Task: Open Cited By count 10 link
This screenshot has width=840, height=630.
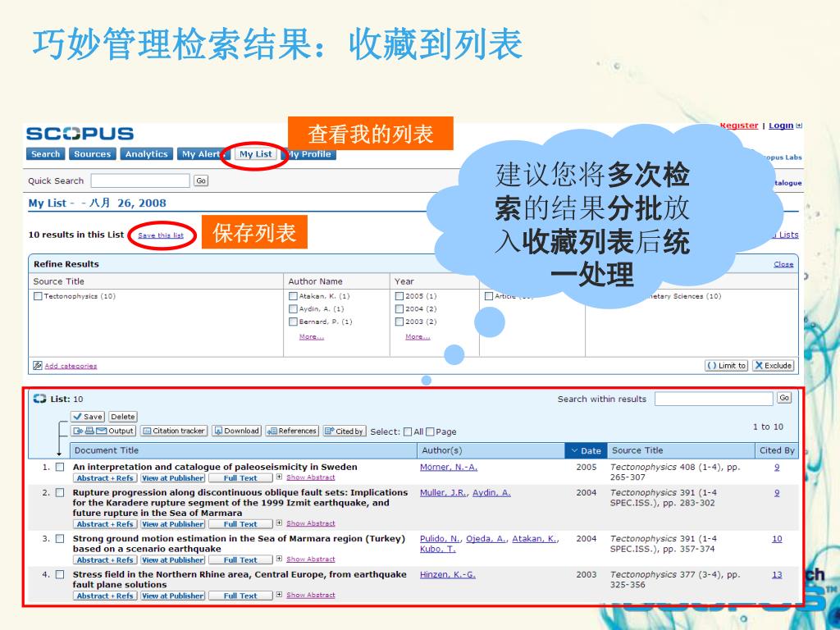Action: 777,538
